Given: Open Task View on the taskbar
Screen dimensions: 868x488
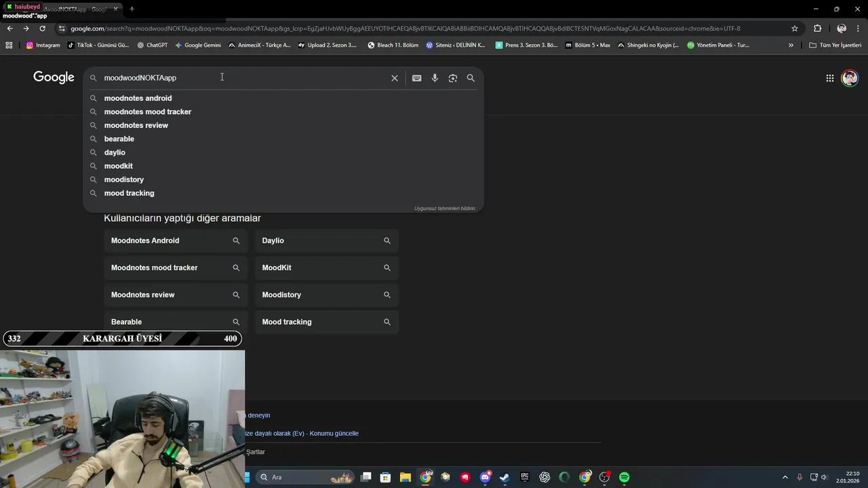Looking at the screenshot, I should (366, 477).
